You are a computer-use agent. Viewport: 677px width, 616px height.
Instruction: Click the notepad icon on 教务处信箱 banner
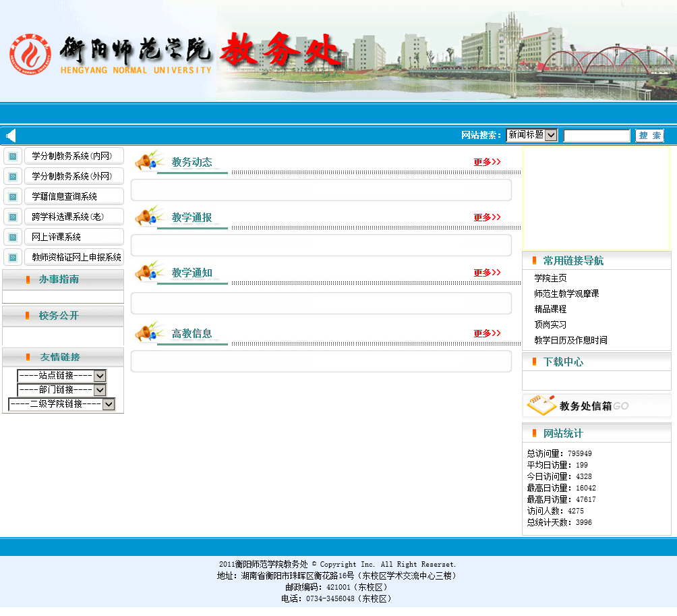tap(541, 405)
